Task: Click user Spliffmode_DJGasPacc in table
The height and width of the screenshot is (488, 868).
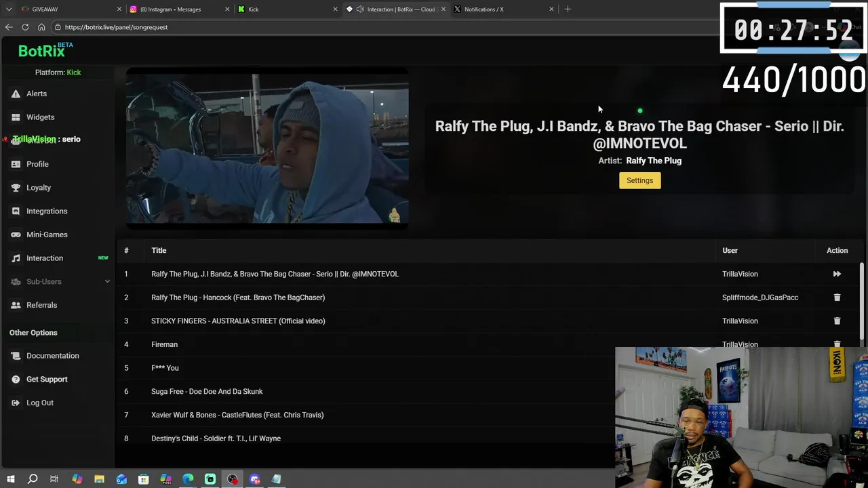Action: [x=760, y=298]
